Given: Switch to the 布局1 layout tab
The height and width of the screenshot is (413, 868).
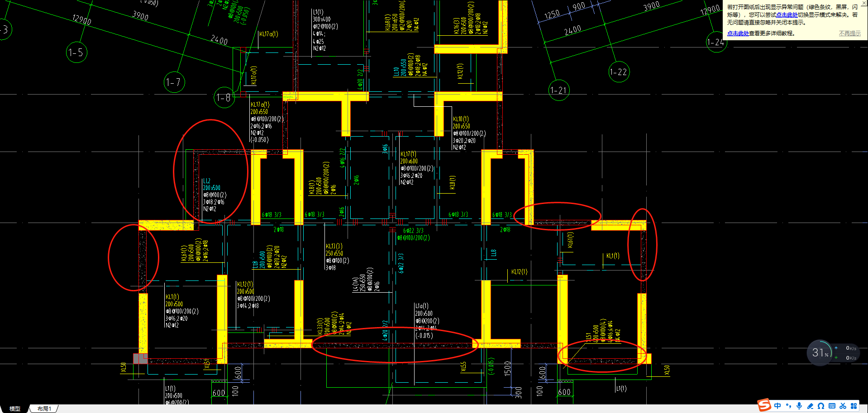Looking at the screenshot, I should click(x=44, y=408).
